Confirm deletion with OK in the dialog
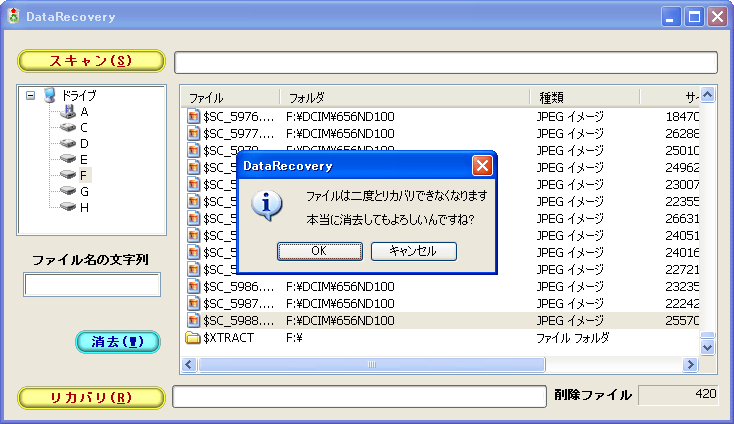 320,251
